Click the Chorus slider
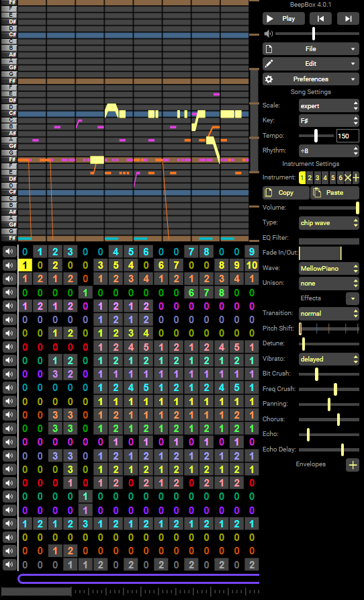364x600 pixels. coord(329,419)
